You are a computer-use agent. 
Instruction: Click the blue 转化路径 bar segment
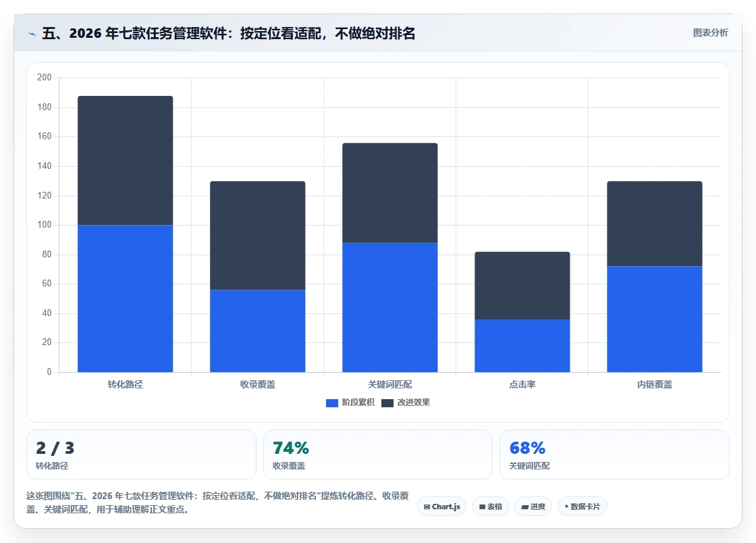click(x=126, y=299)
